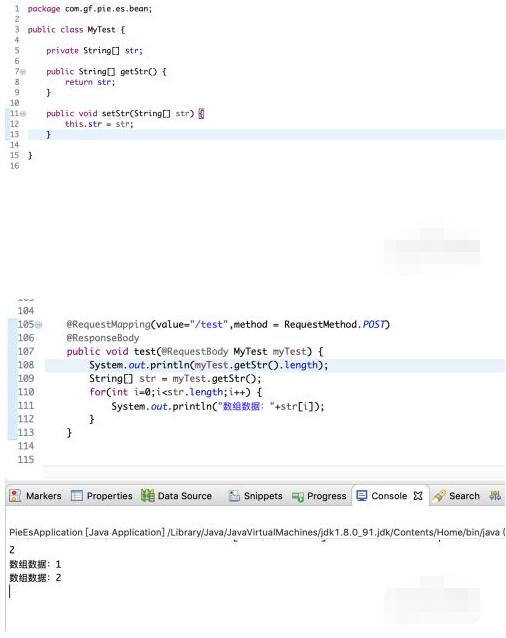
Task: Click the partially hidden icon after Search
Action: coord(495,495)
